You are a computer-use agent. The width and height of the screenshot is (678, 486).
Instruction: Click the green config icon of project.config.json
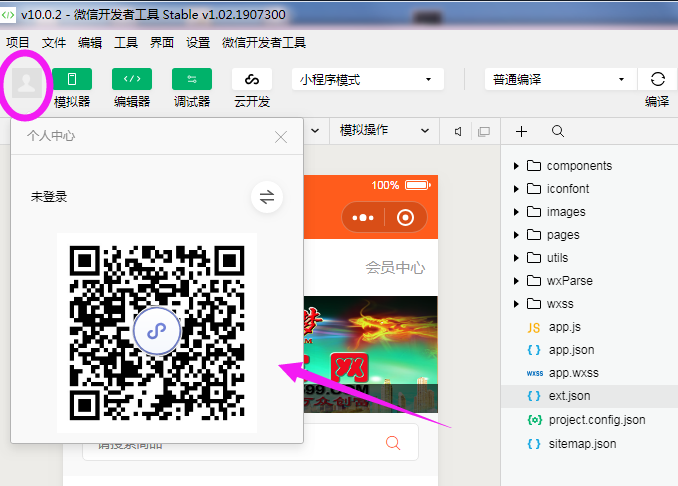(x=535, y=420)
